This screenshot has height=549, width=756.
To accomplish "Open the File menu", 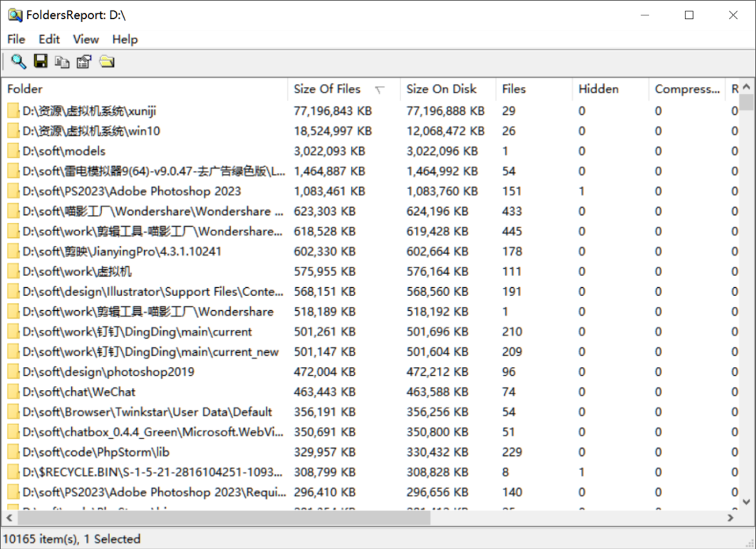I will pyautogui.click(x=16, y=39).
